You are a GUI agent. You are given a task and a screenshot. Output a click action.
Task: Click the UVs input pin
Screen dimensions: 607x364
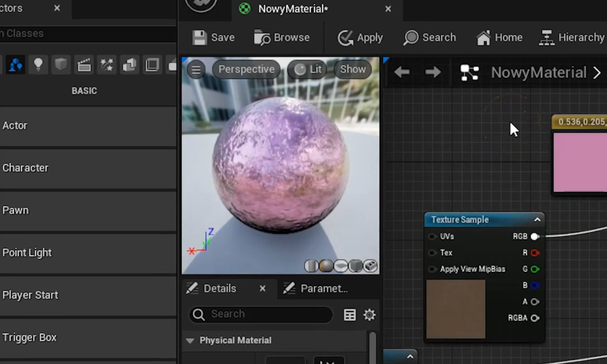(432, 237)
